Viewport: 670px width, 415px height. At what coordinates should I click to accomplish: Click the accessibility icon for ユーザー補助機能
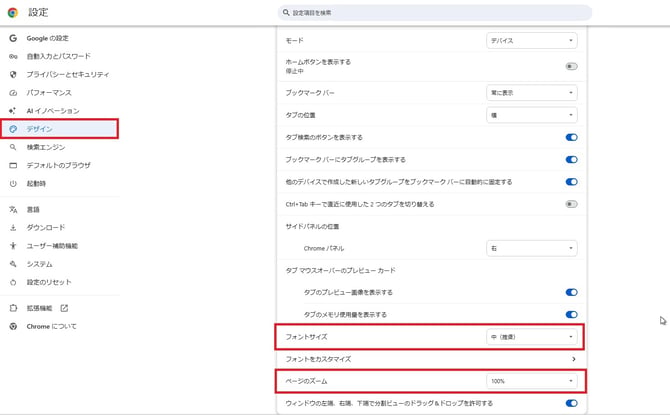click(13, 246)
